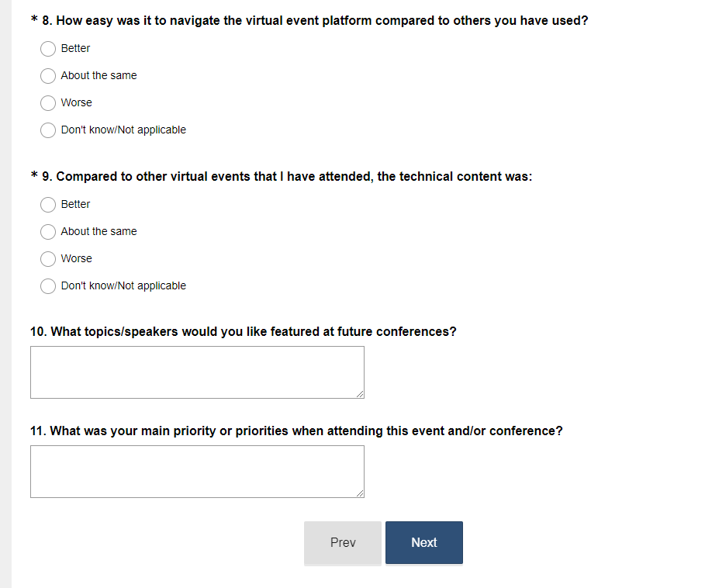
Task: Click the topics/speakers text box for question 10
Action: click(x=197, y=372)
